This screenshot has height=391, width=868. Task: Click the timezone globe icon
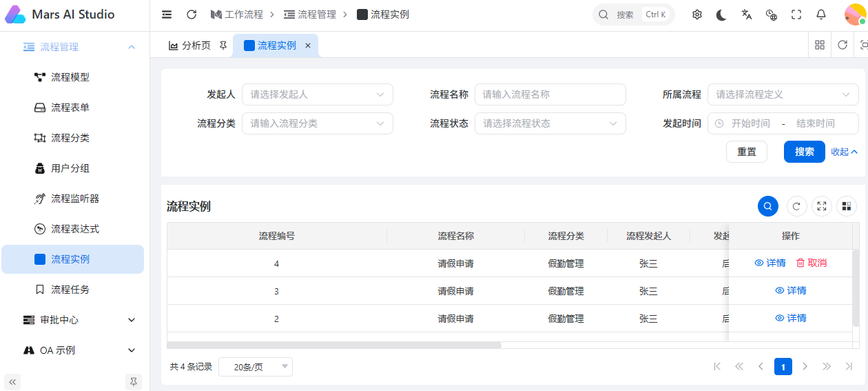[x=772, y=14]
